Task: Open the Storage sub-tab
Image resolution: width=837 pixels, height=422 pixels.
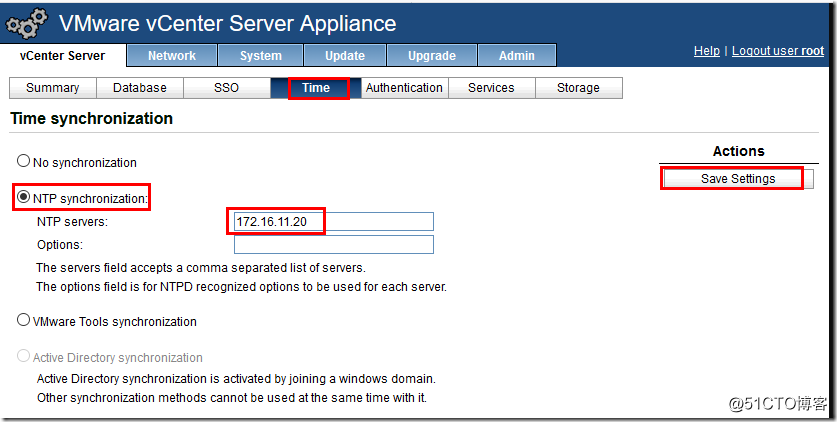Action: click(x=579, y=88)
